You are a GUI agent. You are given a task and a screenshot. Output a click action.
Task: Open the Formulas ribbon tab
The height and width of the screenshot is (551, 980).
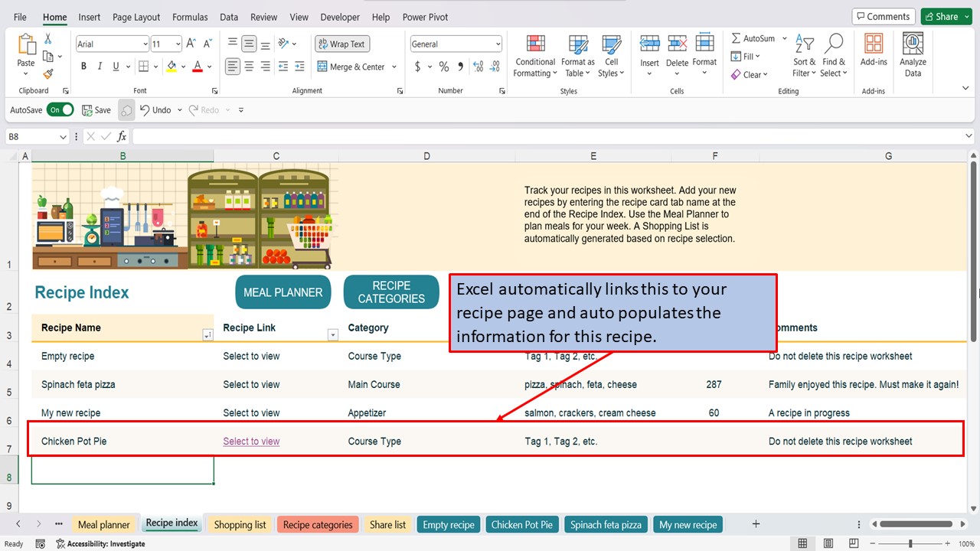(x=189, y=16)
